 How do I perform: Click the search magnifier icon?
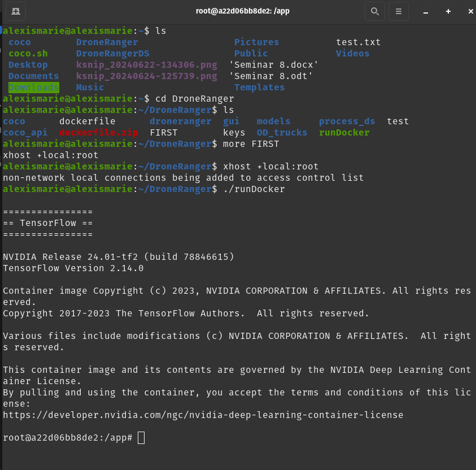[x=374, y=11]
